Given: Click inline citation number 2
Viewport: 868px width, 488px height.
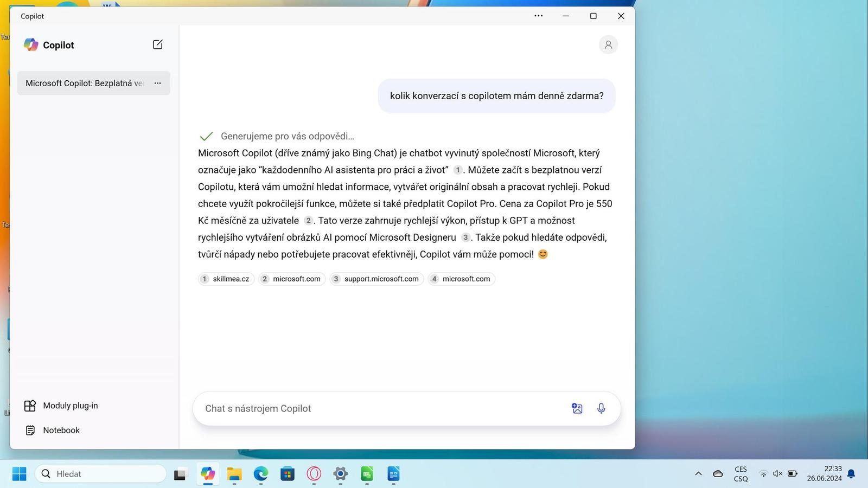Looking at the screenshot, I should [x=308, y=220].
